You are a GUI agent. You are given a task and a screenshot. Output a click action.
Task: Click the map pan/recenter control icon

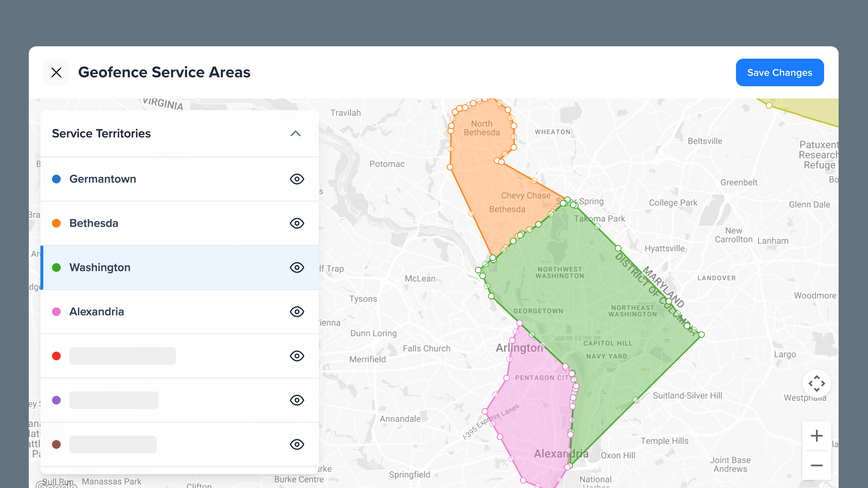point(816,384)
